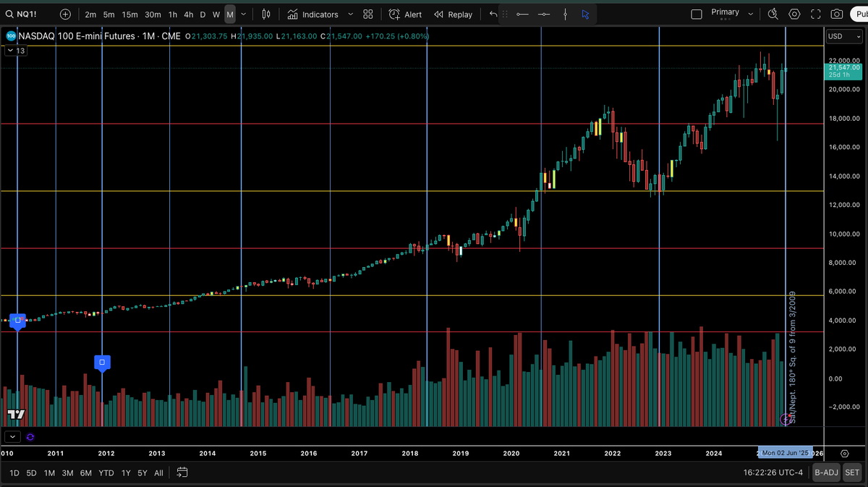The height and width of the screenshot is (487, 868).
Task: Open the Indicators dialog
Action: (x=312, y=14)
